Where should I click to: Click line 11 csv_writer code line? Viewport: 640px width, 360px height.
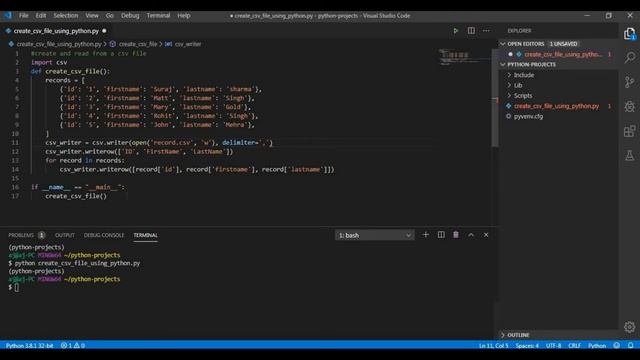pos(159,142)
